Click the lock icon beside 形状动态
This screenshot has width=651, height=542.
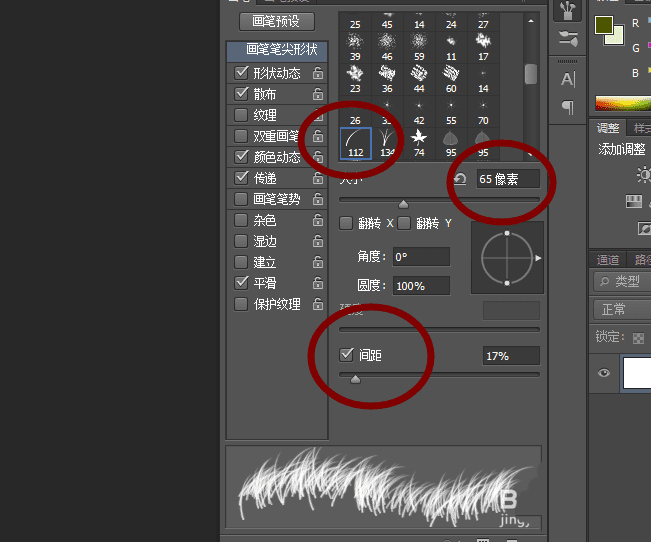(x=318, y=73)
